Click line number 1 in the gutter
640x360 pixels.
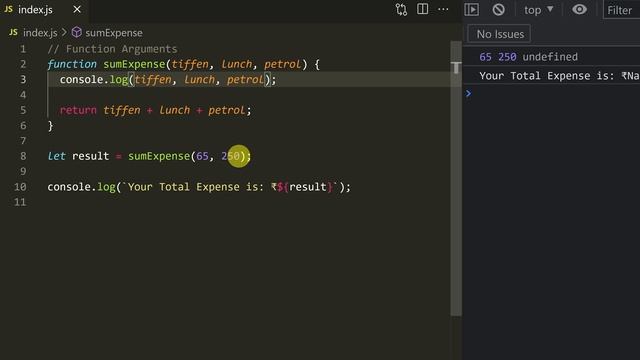click(x=23, y=49)
